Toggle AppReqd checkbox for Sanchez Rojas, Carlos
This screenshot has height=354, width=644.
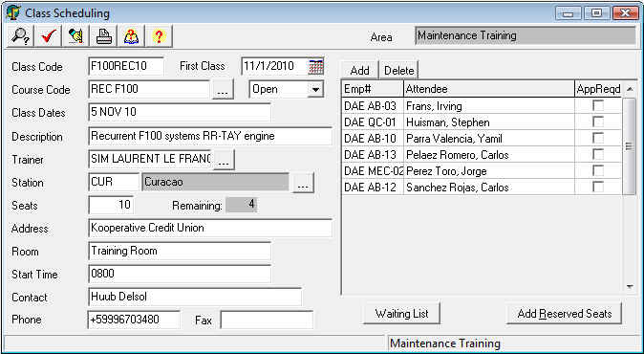coord(598,188)
